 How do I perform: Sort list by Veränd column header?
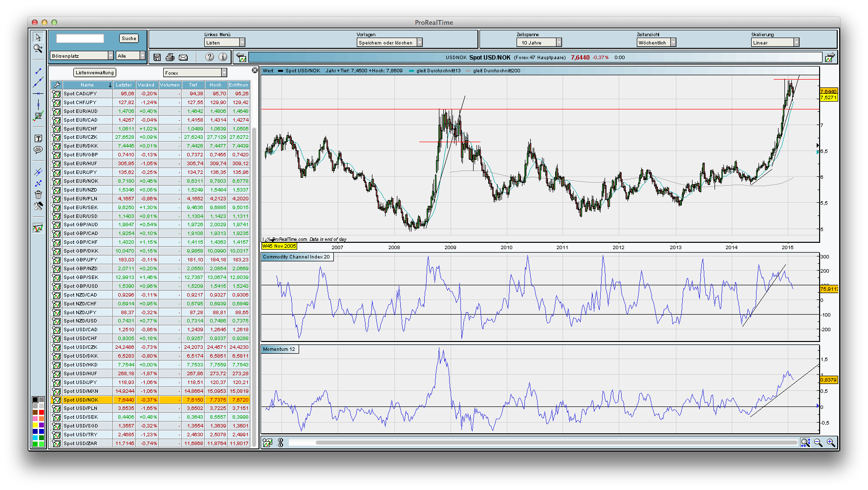(146, 85)
